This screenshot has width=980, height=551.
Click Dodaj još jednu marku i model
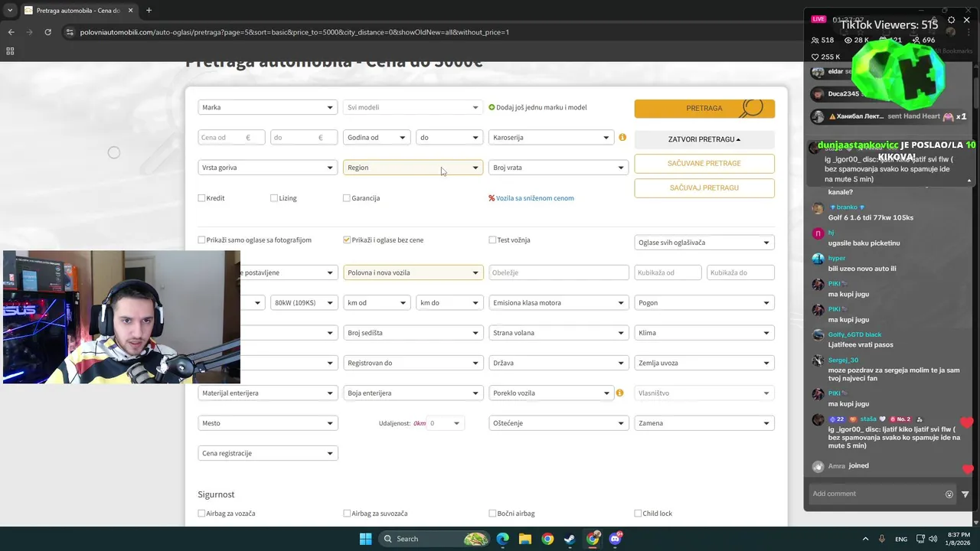(541, 107)
